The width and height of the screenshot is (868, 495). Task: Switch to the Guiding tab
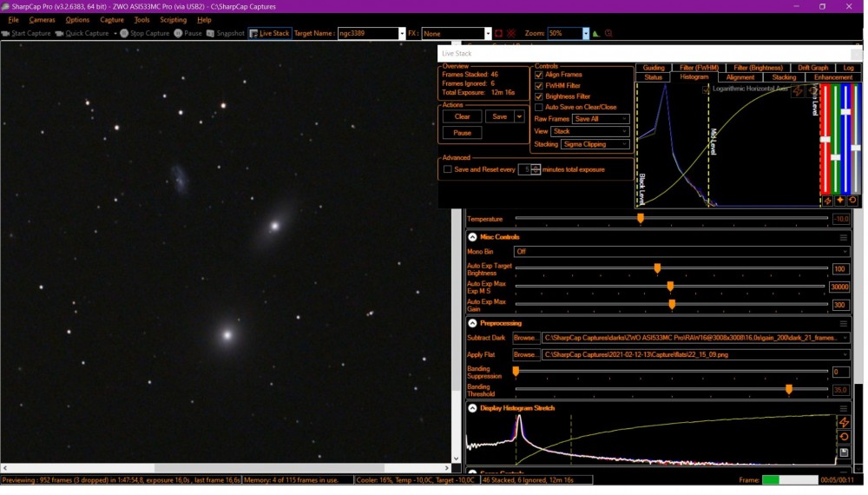[654, 68]
